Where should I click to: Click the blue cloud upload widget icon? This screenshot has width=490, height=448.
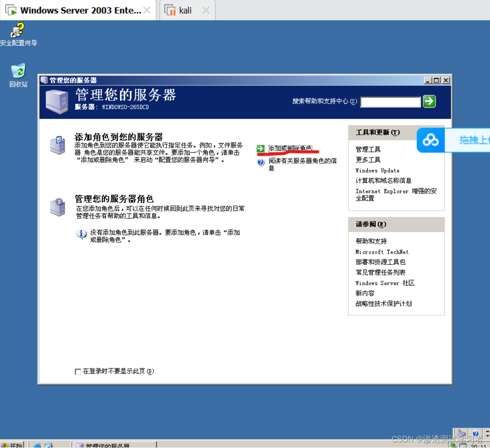(431, 140)
